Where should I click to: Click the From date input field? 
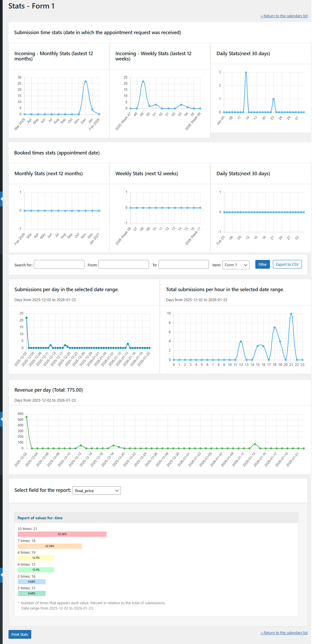(x=124, y=265)
